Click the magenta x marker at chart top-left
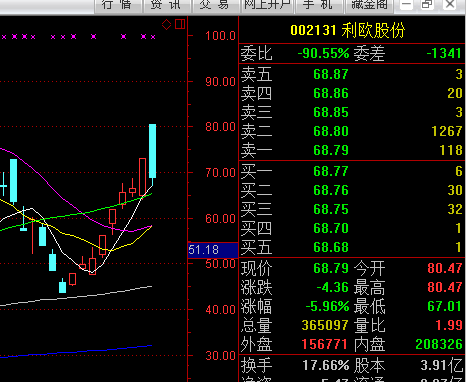This screenshot has width=466, height=382. (x=4, y=37)
